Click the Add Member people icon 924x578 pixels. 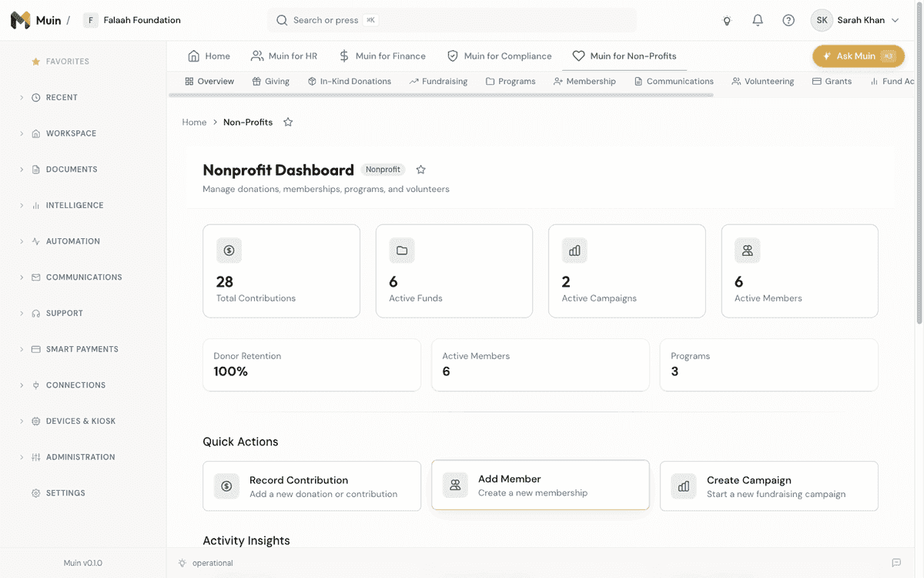(455, 485)
